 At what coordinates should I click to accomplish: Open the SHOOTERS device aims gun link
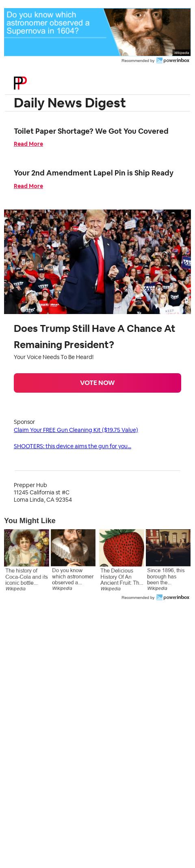[x=72, y=446]
